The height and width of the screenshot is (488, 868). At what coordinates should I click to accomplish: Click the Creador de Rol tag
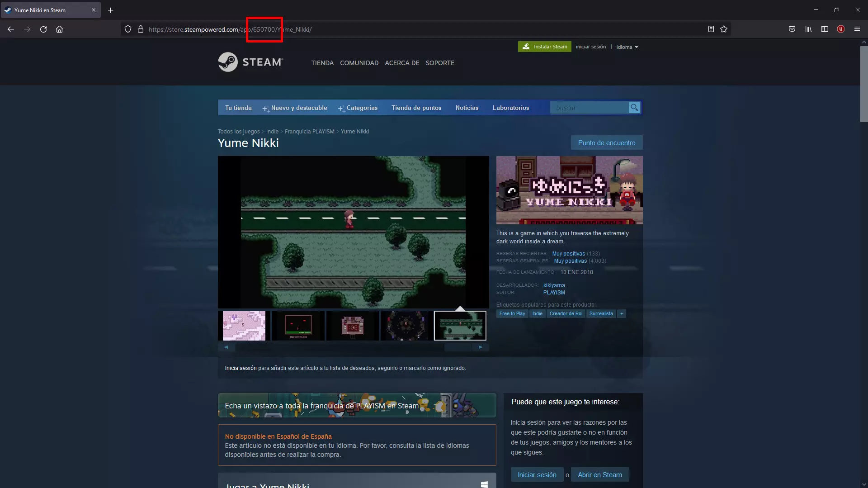(566, 313)
